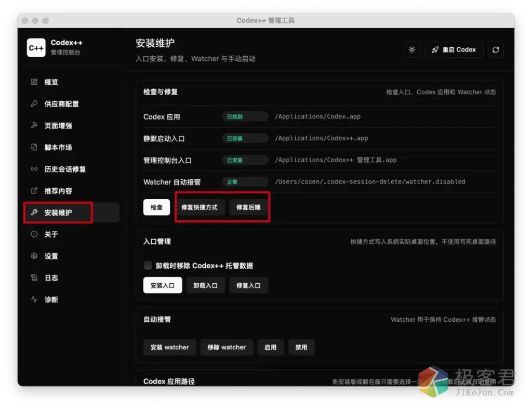Click the Codex 应用 row label
Screen dimensions: 532x408
click(x=162, y=117)
